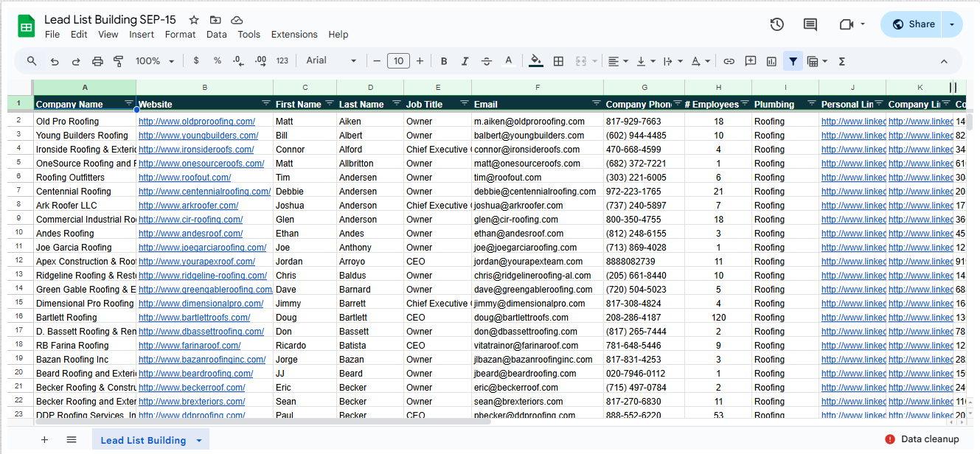Toggle strikethrough formatting
980x454 pixels.
487,61
